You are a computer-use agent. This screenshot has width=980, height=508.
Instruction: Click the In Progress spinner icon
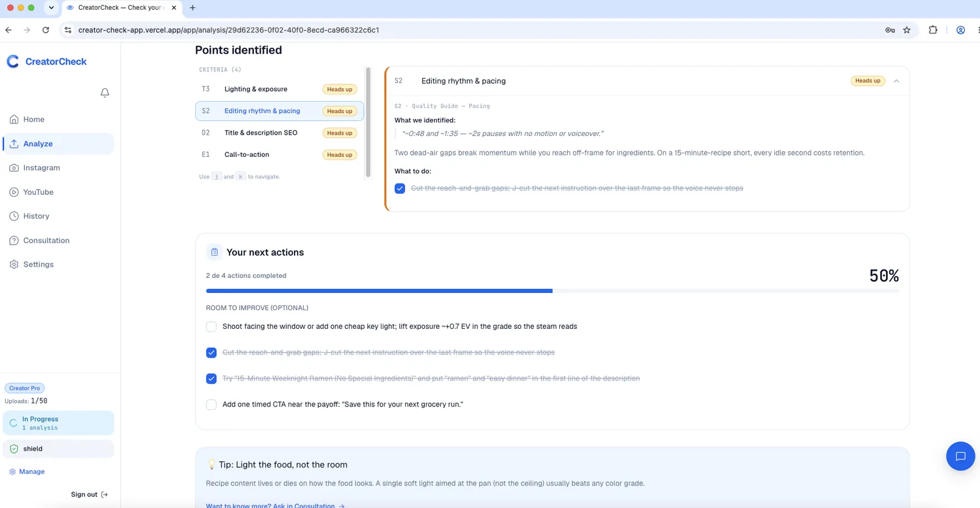[13, 423]
